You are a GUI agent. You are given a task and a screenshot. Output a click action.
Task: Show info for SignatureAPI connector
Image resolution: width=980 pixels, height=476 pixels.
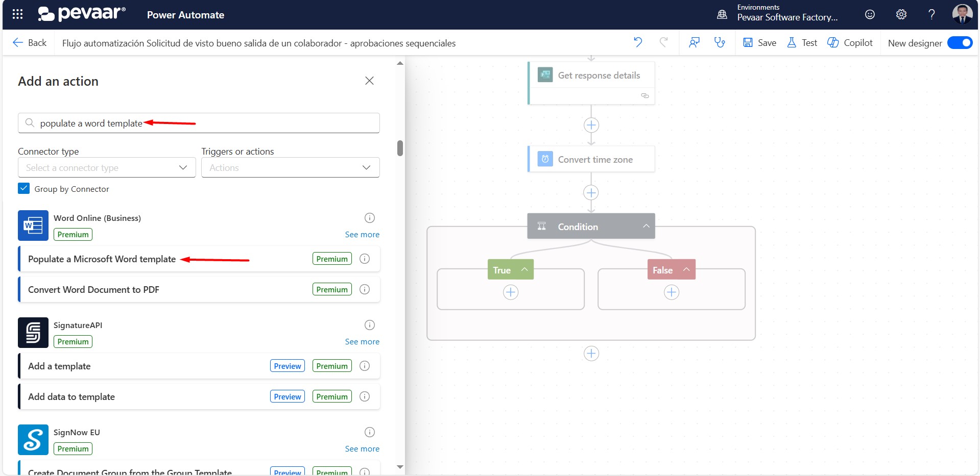click(370, 325)
